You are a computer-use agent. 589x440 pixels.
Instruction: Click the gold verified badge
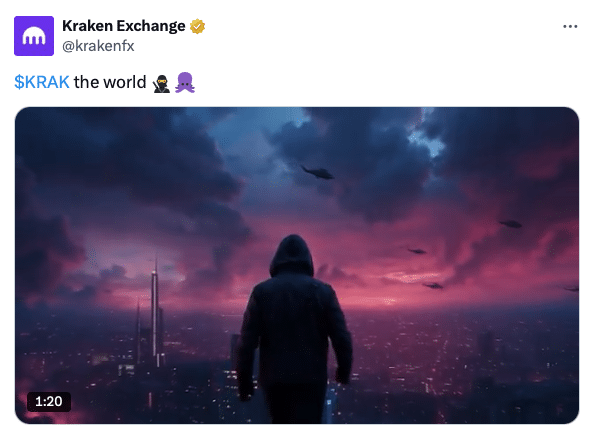[197, 26]
